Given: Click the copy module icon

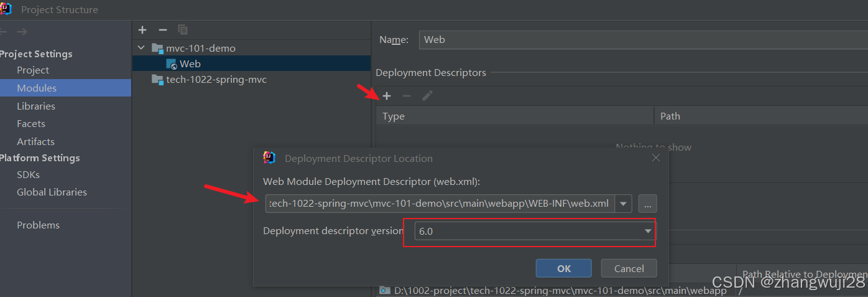Looking at the screenshot, I should [x=183, y=30].
